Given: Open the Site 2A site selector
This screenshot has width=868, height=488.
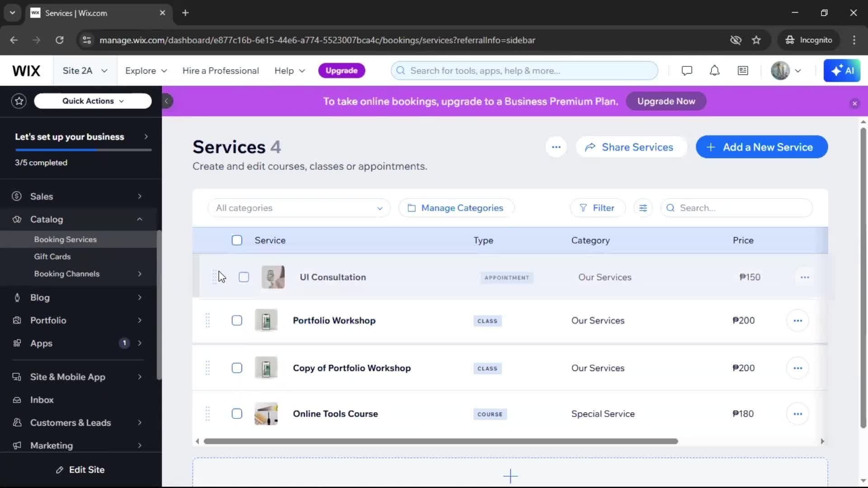Looking at the screenshot, I should tap(85, 70).
